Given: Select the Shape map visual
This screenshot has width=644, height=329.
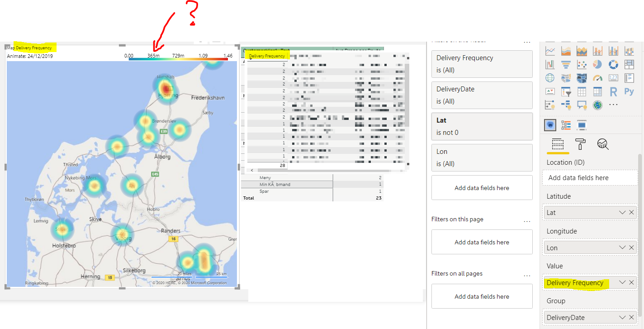Looking at the screenshot, I should tap(582, 78).
